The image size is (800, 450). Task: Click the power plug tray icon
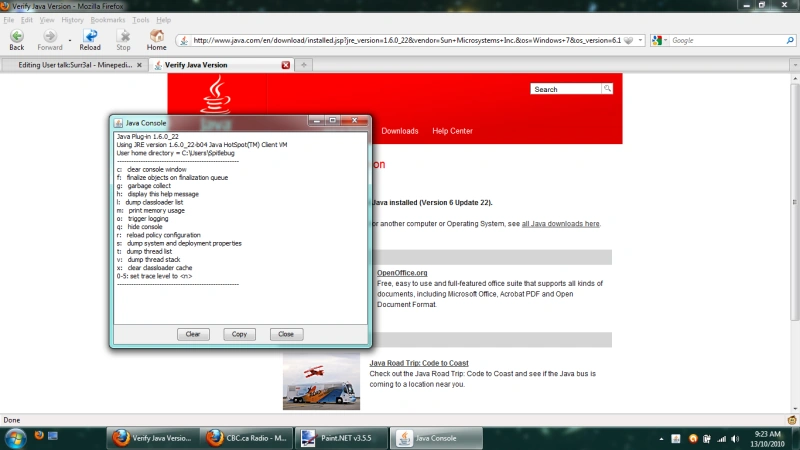(707, 439)
